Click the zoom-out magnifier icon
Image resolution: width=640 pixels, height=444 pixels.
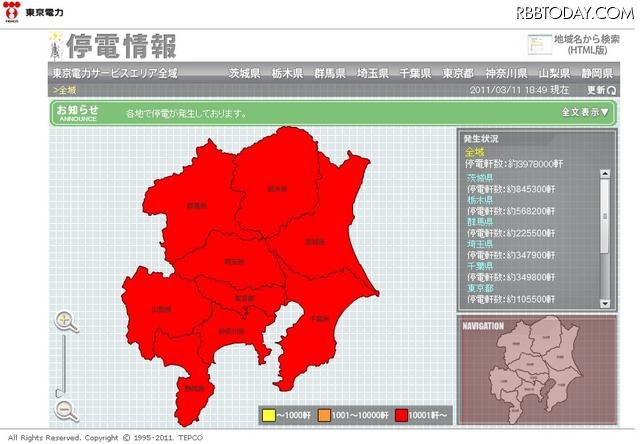click(x=67, y=408)
